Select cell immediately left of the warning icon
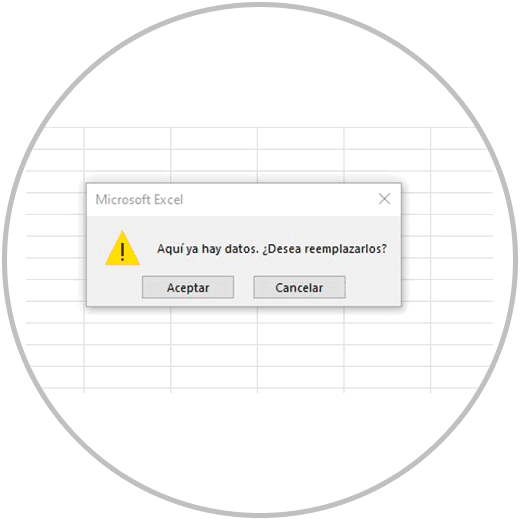Screen dimensions: 520x520 (55, 247)
